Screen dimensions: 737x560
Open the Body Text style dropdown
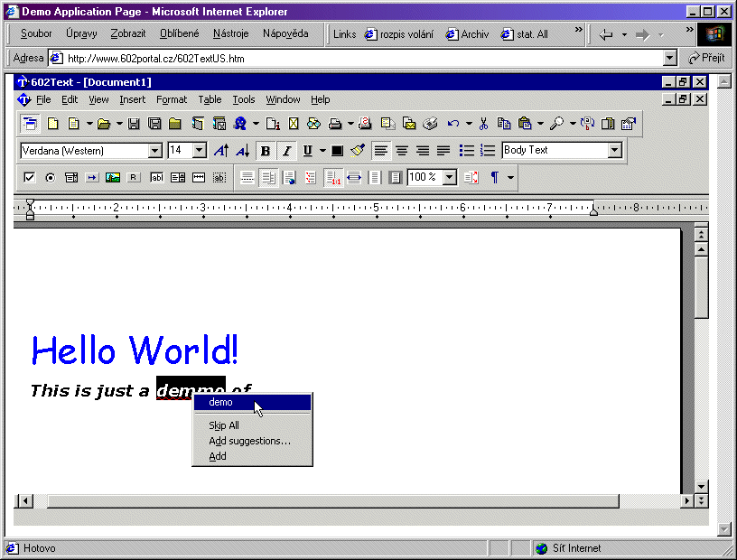coord(614,151)
